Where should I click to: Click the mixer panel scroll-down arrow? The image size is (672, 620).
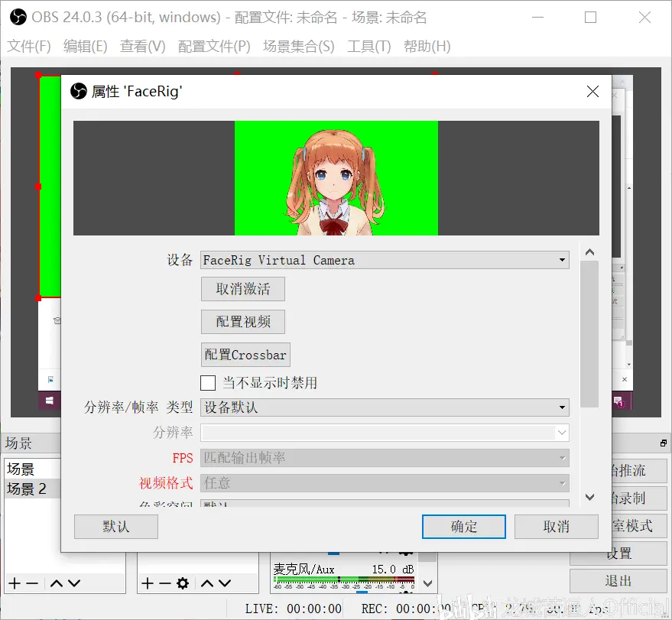[x=427, y=583]
